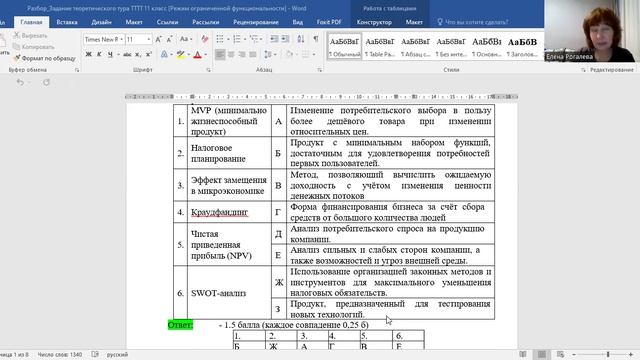Toggle underline (Ч) formatting
Image resolution: width=640 pixels, height=360 pixels.
[x=110, y=54]
